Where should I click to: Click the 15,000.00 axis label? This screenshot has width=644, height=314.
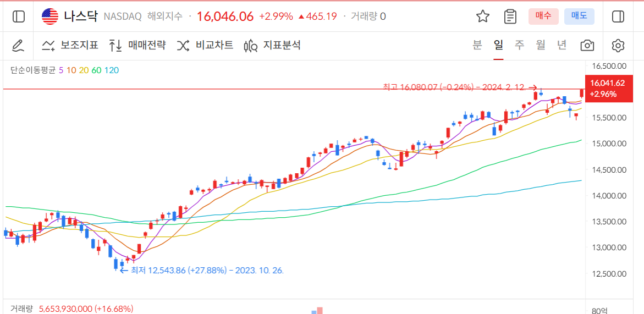coord(609,144)
